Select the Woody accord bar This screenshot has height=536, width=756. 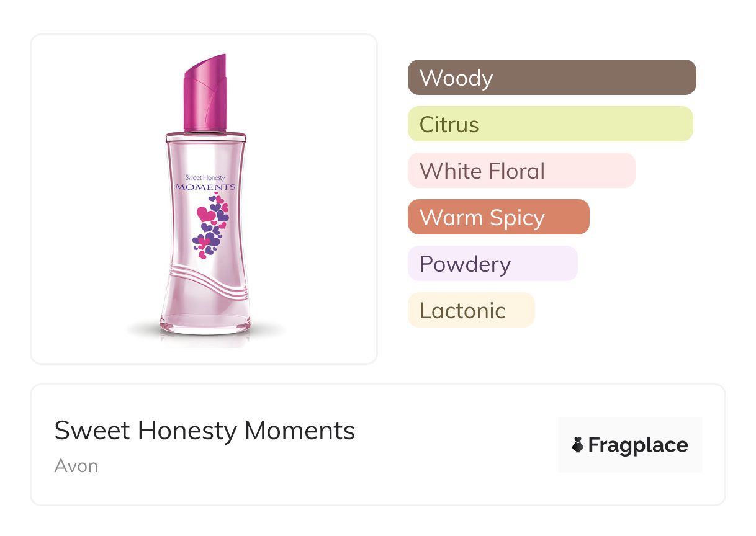point(551,78)
